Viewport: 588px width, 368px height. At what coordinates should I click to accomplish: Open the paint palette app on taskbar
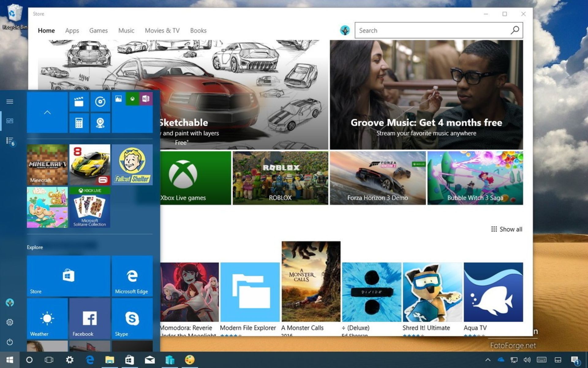coord(190,360)
